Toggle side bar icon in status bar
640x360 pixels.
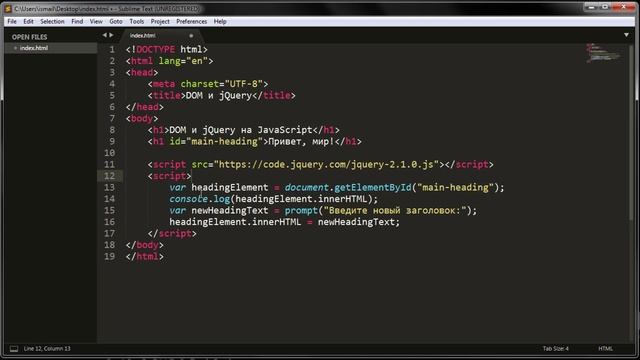tap(14, 349)
